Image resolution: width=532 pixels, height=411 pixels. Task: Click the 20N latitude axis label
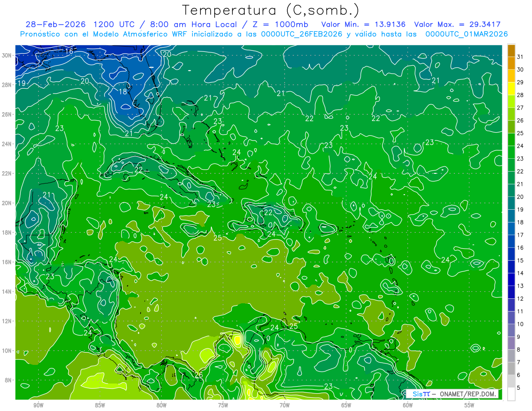point(7,203)
